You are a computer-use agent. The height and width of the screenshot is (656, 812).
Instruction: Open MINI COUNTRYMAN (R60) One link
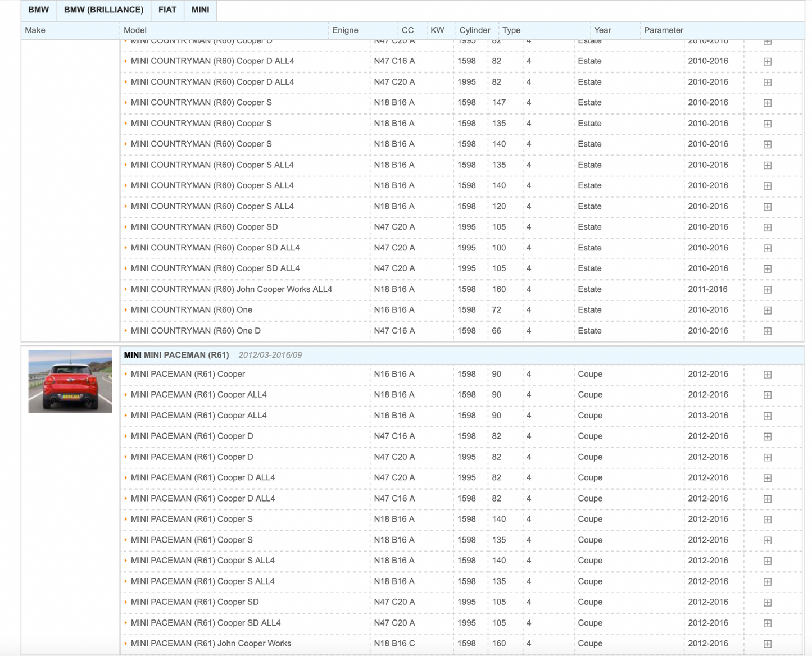click(x=192, y=310)
